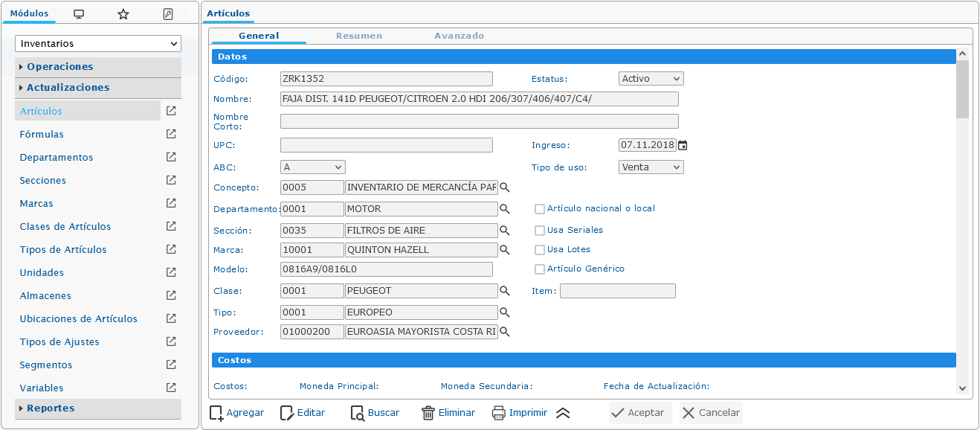
Task: Search Concepto with magnifier icon
Action: [505, 187]
